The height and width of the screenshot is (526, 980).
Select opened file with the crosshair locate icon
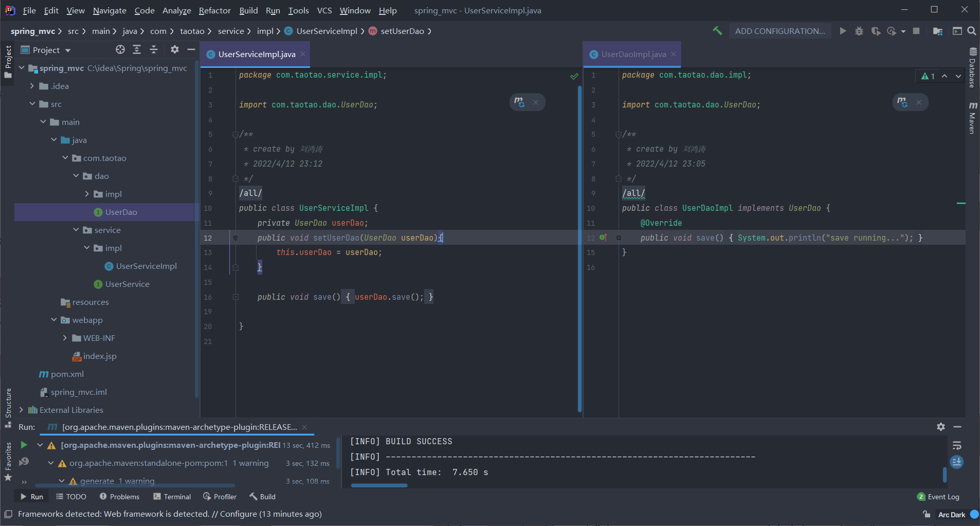tap(120, 49)
